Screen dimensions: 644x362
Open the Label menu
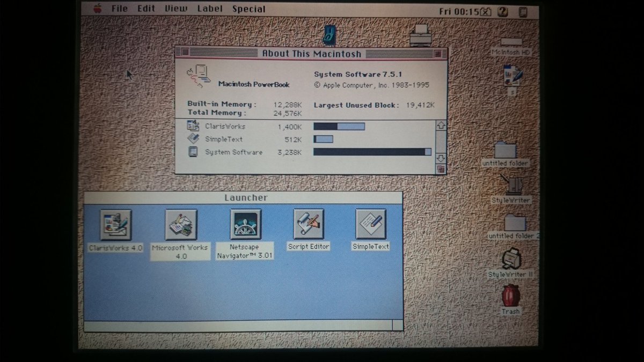[210, 9]
